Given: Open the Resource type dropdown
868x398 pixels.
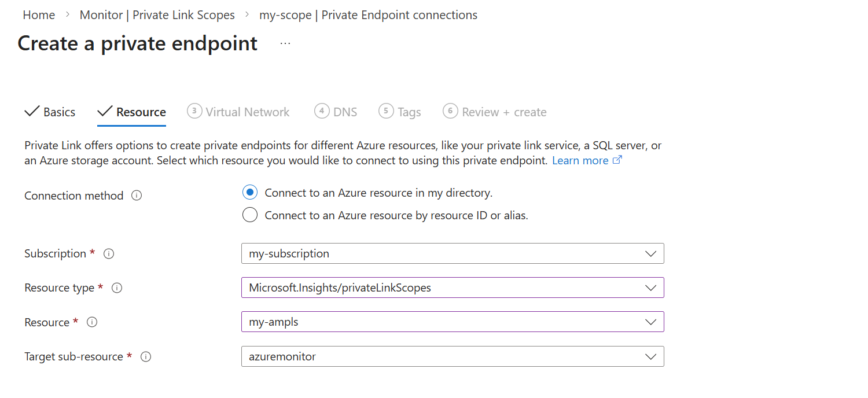Looking at the screenshot, I should (453, 288).
